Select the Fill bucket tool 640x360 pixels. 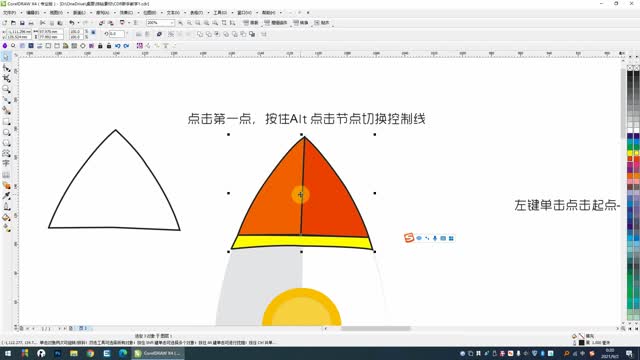tap(6, 217)
